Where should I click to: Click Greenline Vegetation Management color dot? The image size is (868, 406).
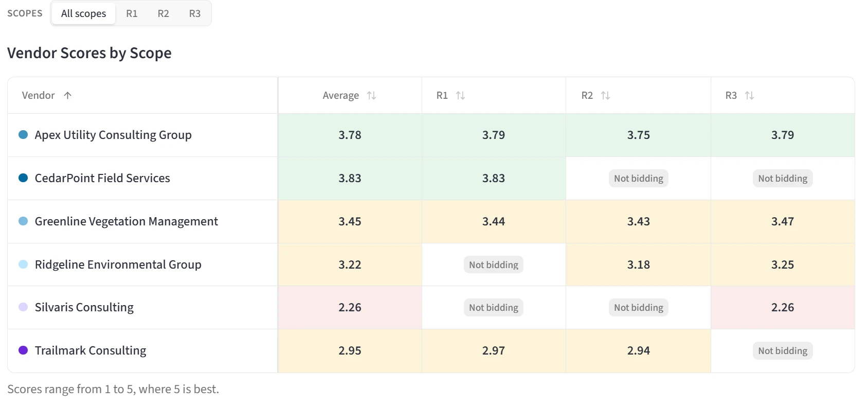click(x=23, y=221)
